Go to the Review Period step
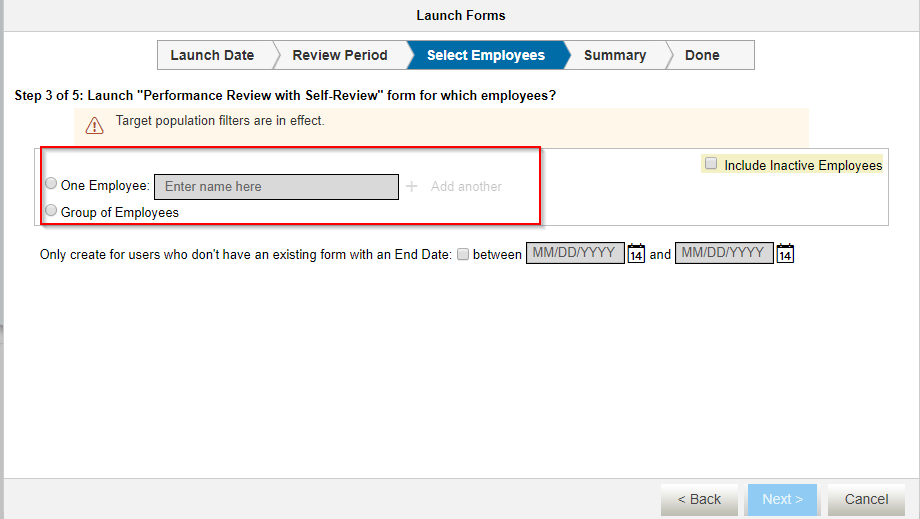Screen dimensions: 920x519 [340, 55]
